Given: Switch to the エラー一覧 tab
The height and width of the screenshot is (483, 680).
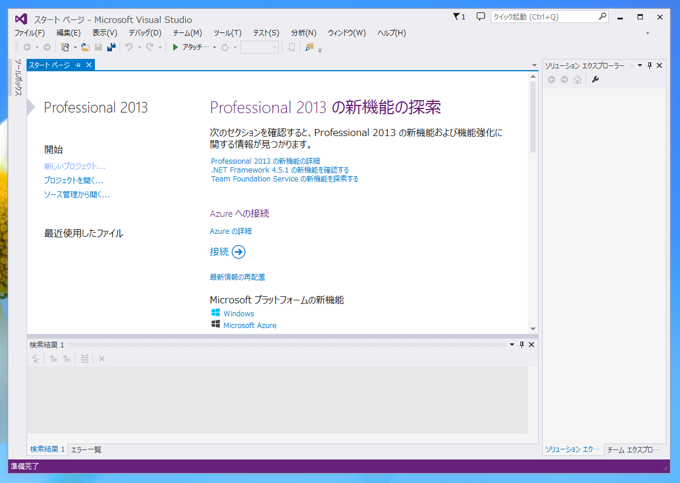Looking at the screenshot, I should [x=86, y=450].
